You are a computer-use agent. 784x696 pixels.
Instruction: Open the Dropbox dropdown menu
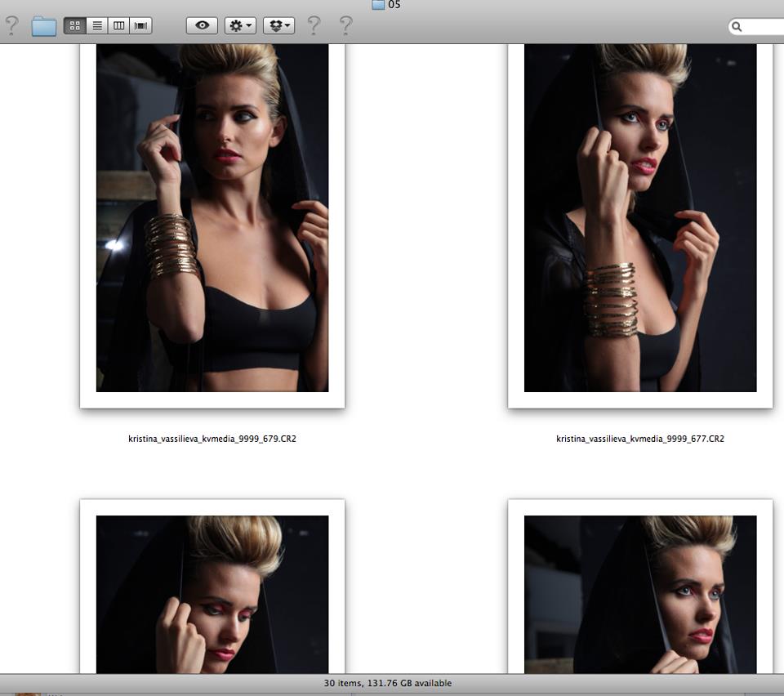point(279,25)
